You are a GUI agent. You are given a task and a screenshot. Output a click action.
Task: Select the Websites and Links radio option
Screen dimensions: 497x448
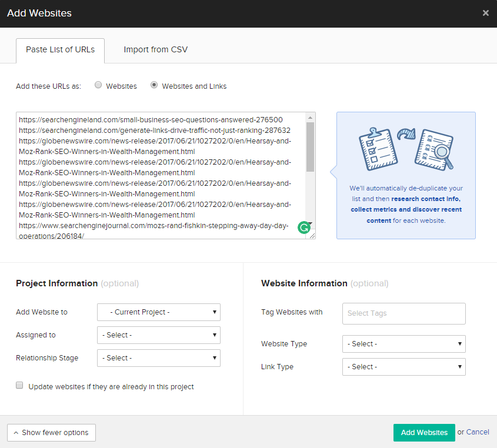click(x=154, y=85)
